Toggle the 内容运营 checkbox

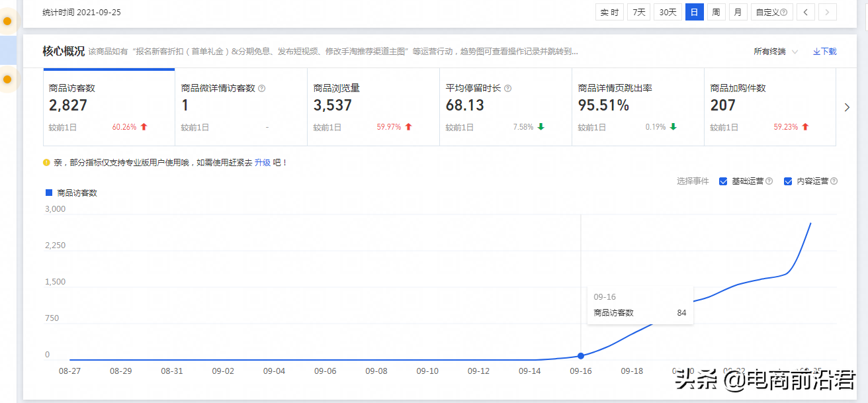[788, 181]
